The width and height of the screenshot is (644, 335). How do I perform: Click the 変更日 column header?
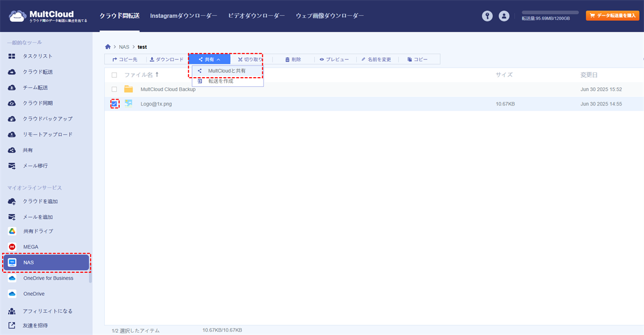589,75
